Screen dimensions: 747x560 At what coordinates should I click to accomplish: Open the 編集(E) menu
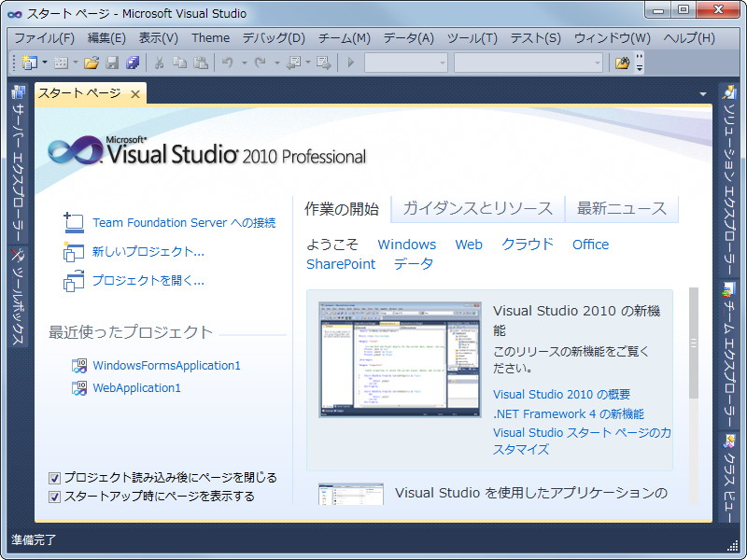click(x=106, y=38)
